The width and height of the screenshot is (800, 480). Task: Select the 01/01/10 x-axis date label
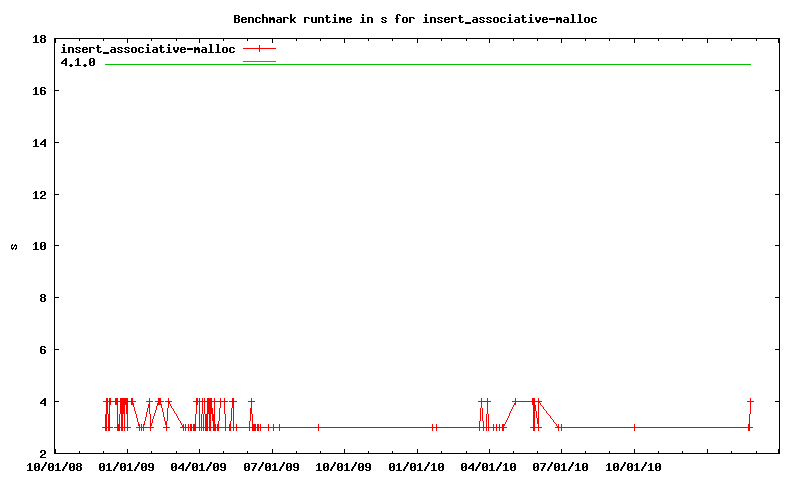click(x=417, y=466)
